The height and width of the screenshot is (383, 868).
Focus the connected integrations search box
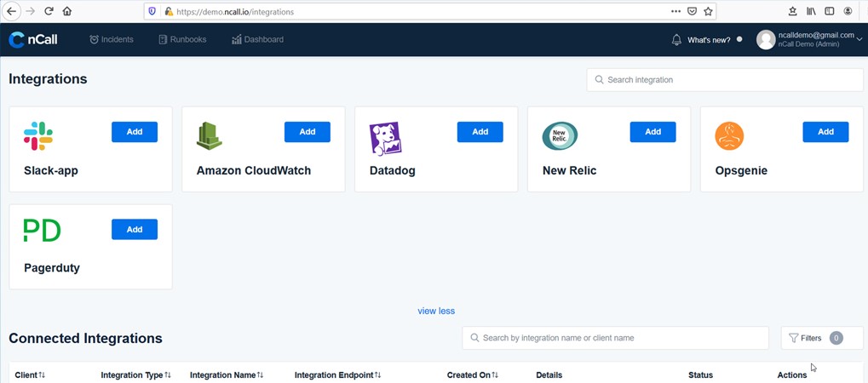(x=615, y=338)
